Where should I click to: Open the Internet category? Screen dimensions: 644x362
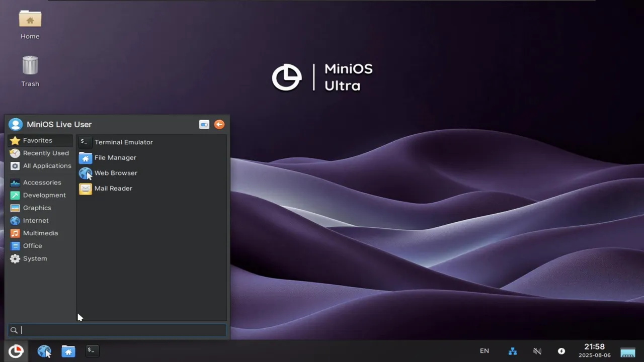40,221
